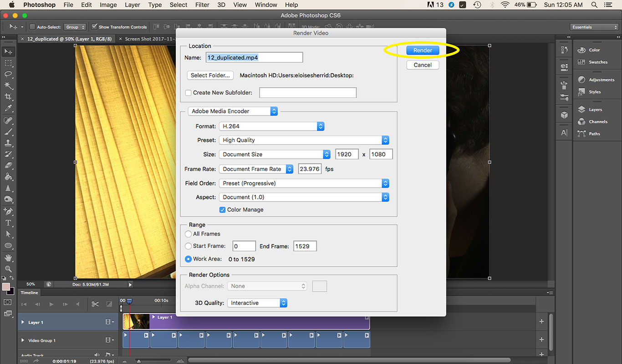Click the Quick Mask mode icon
622x364 pixels.
coord(8,302)
